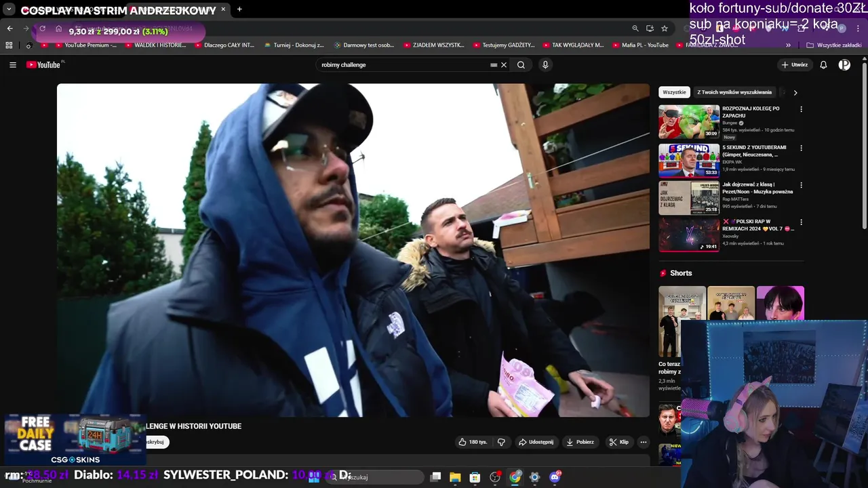This screenshot has width=868, height=488.
Task: Open the YouTube account avatar menu
Action: (844, 65)
